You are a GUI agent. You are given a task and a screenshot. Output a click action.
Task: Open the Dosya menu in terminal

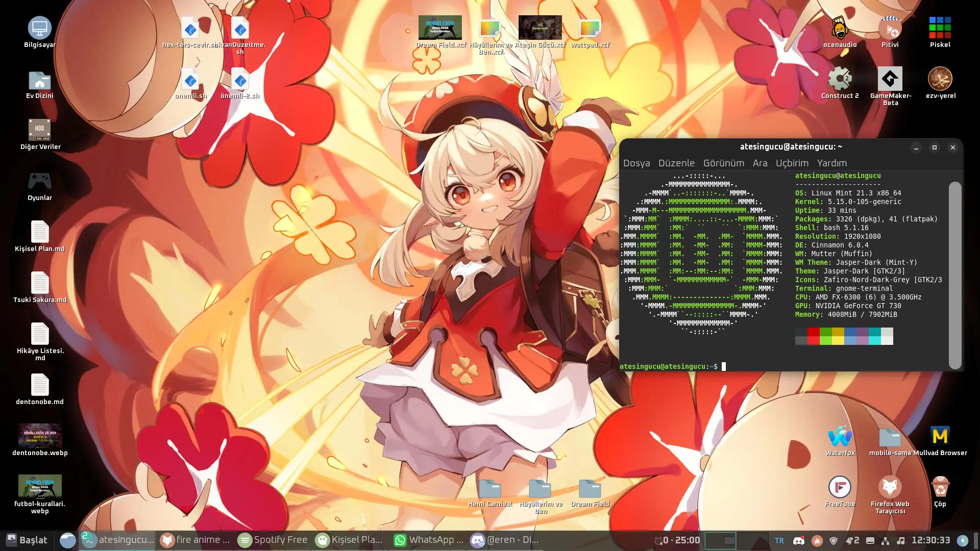point(636,163)
